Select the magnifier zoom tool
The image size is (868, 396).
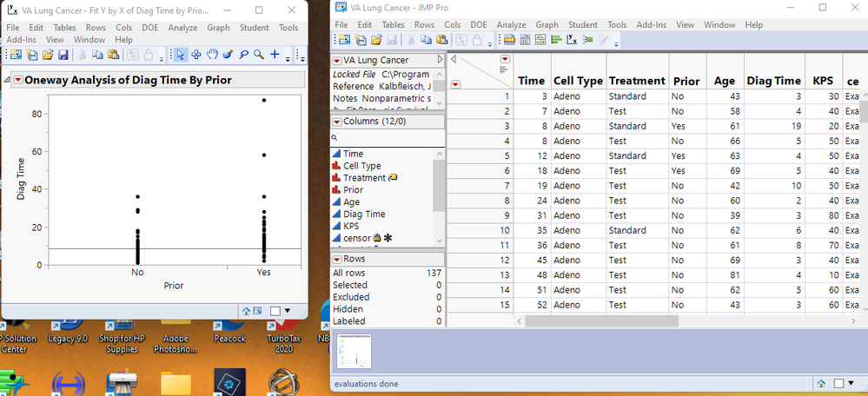point(259,54)
